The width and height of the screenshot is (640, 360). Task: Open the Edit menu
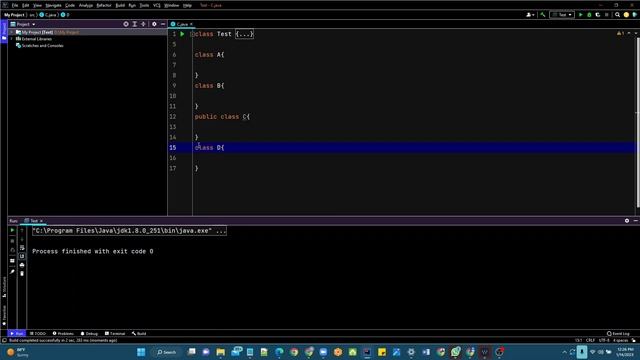click(26, 5)
